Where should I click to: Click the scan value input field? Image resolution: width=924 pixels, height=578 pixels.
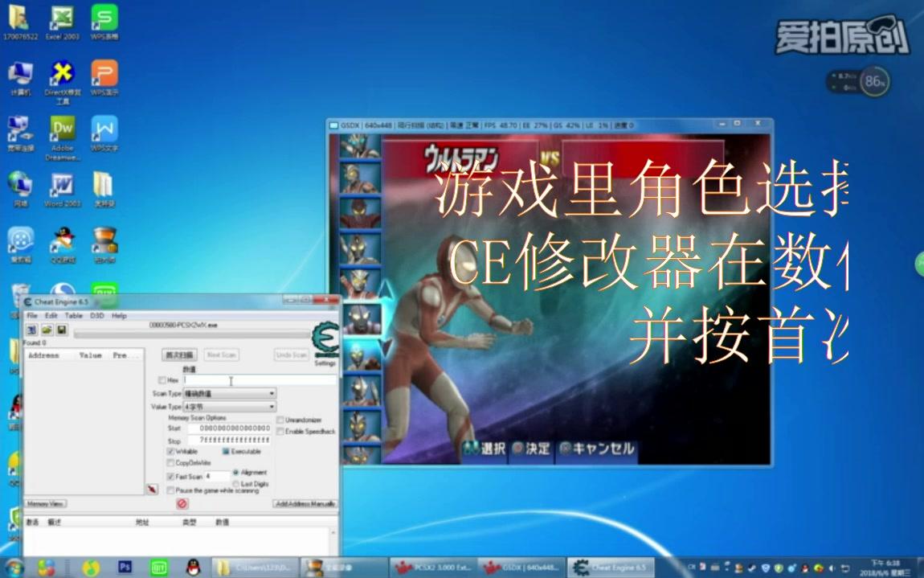pyautogui.click(x=260, y=380)
